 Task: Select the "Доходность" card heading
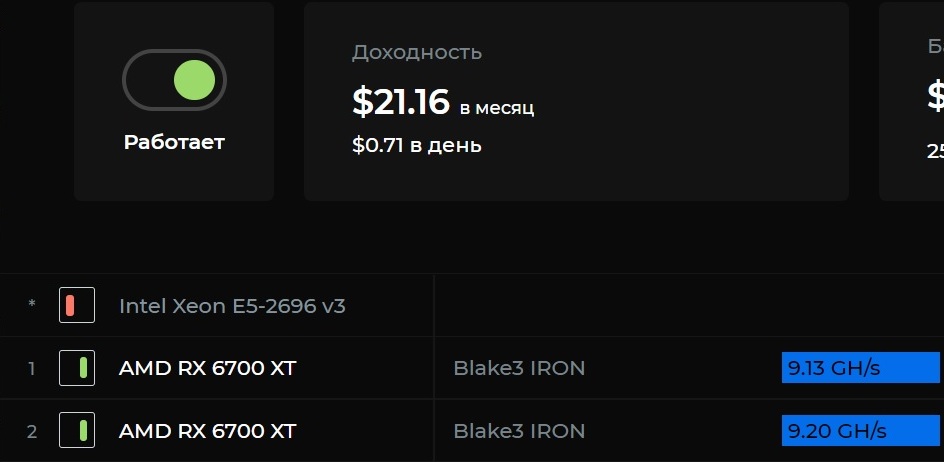coord(417,52)
